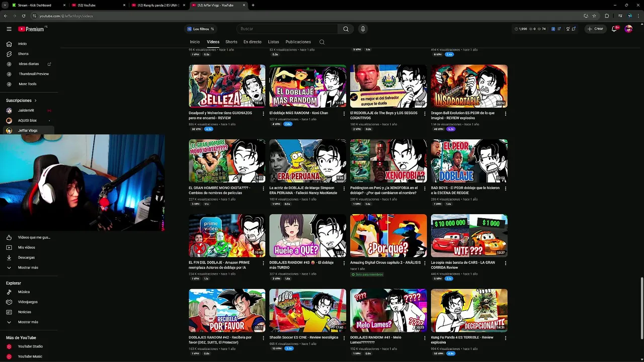Open Noticias in Explorar section
Screen dimensions: 644x362
pyautogui.click(x=29, y=312)
